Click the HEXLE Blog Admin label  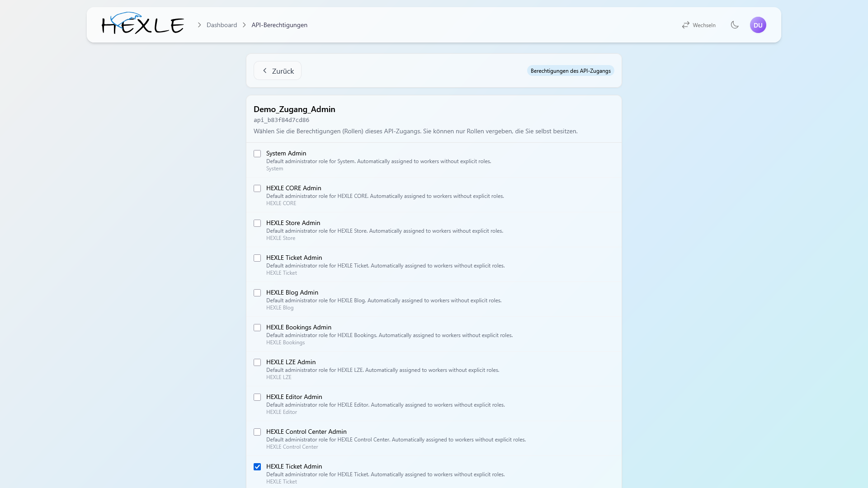[292, 292]
